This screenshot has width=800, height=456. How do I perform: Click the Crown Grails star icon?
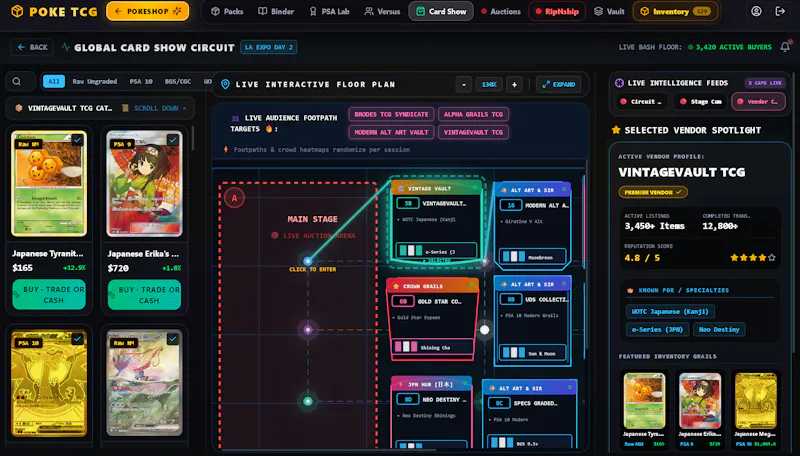[396, 286]
